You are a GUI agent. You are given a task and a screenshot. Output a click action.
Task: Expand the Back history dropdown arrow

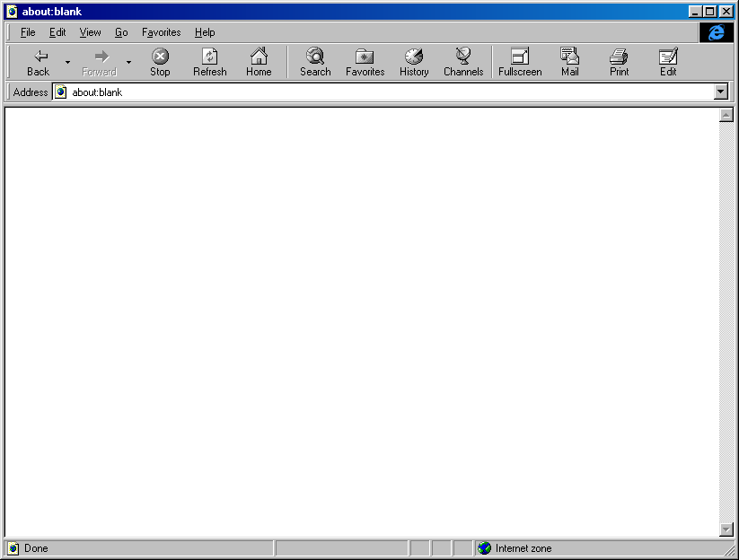[67, 62]
